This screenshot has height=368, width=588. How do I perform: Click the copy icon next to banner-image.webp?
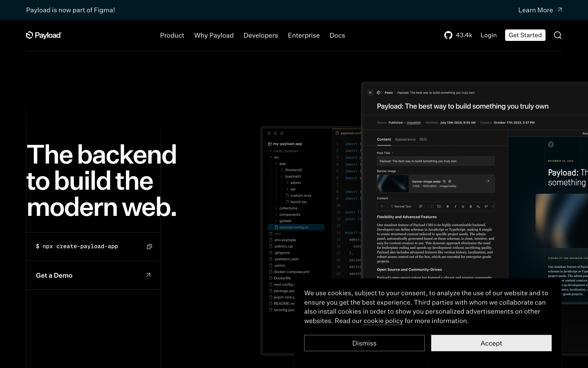click(444, 181)
